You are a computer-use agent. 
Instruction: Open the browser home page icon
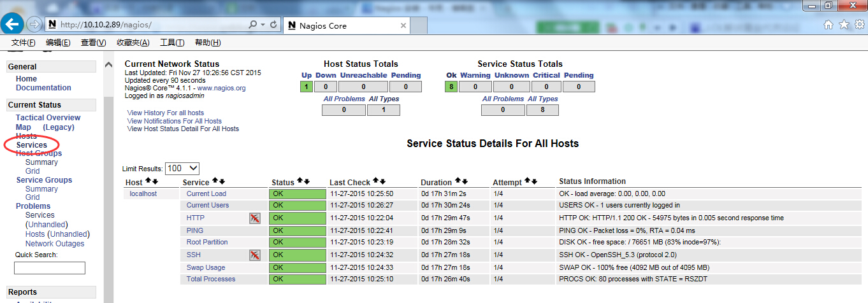(x=828, y=24)
